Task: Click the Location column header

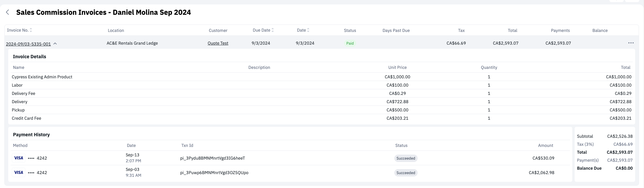Action: [116, 30]
